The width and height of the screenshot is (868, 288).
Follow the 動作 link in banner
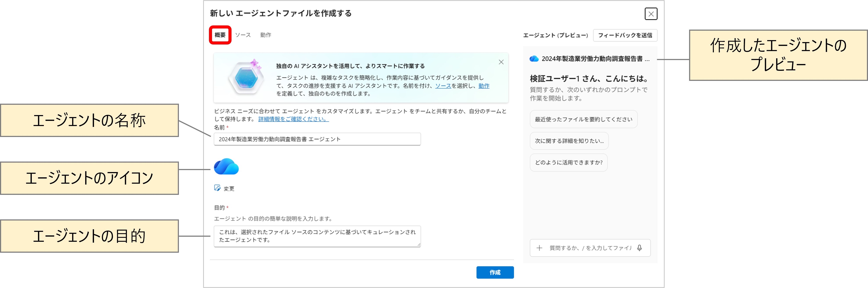pos(483,86)
